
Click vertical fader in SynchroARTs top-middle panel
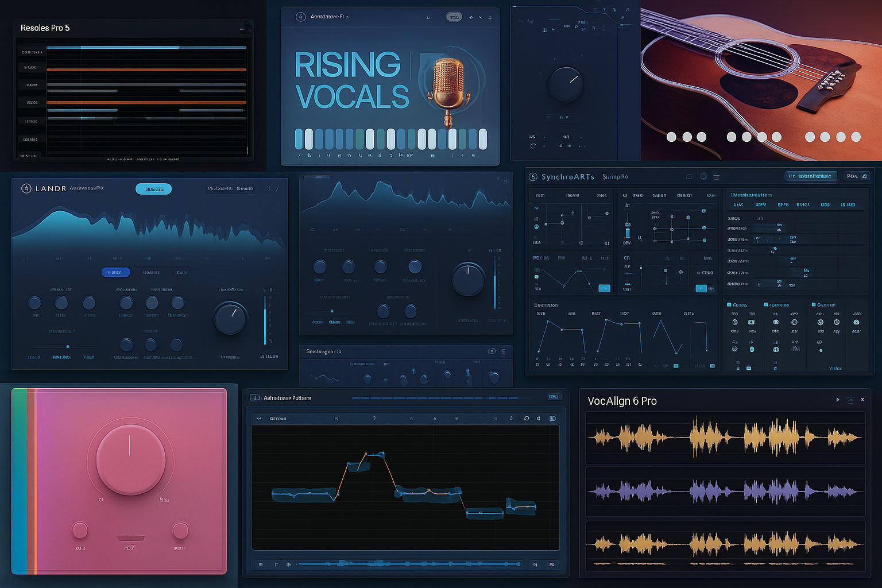click(628, 226)
